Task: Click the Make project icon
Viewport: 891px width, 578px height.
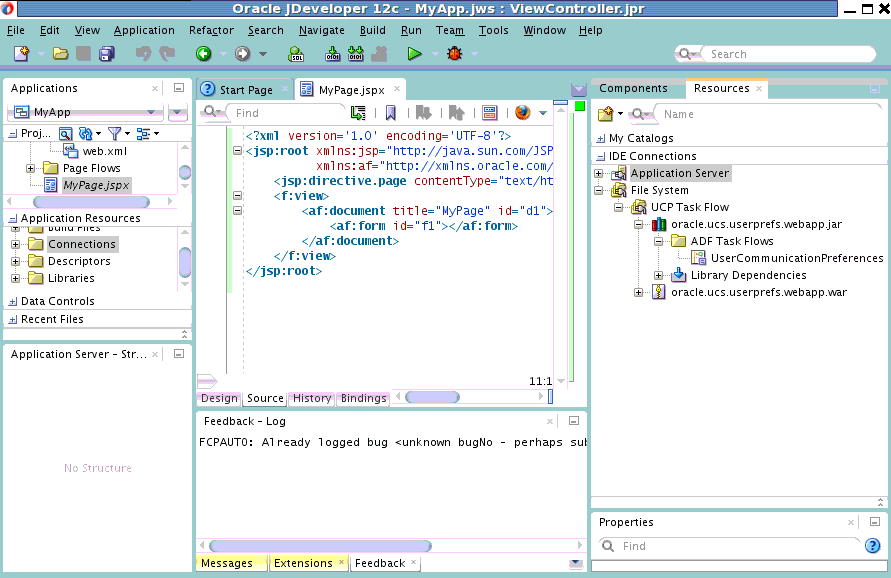Action: (x=333, y=54)
